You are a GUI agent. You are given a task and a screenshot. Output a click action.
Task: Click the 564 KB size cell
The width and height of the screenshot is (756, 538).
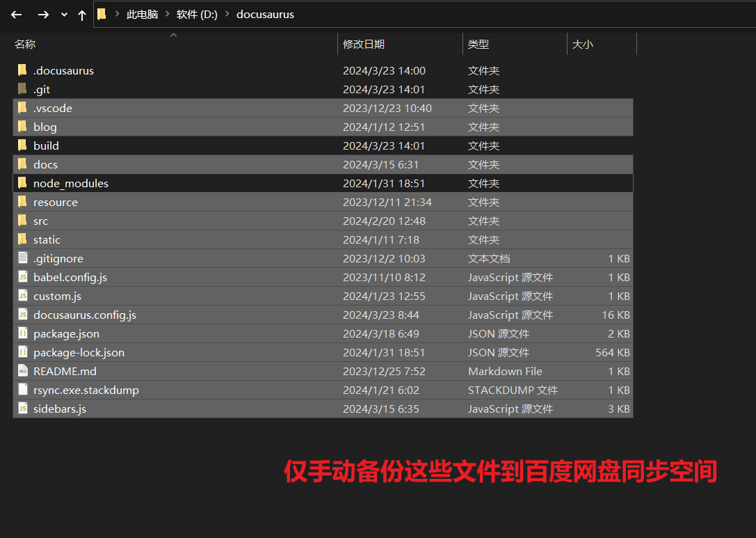612,353
